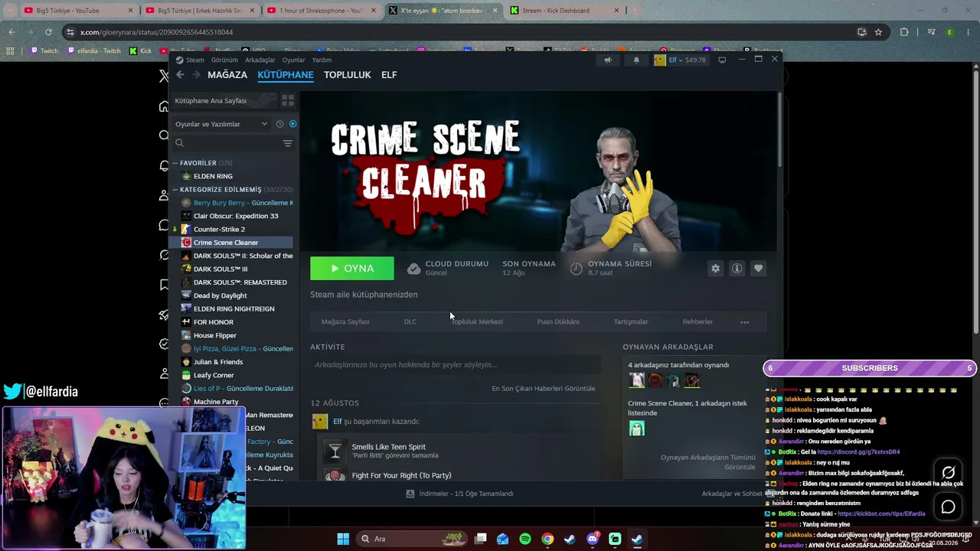Open downloads status at bottom bar
The width and height of the screenshot is (980, 551).
[460, 494]
